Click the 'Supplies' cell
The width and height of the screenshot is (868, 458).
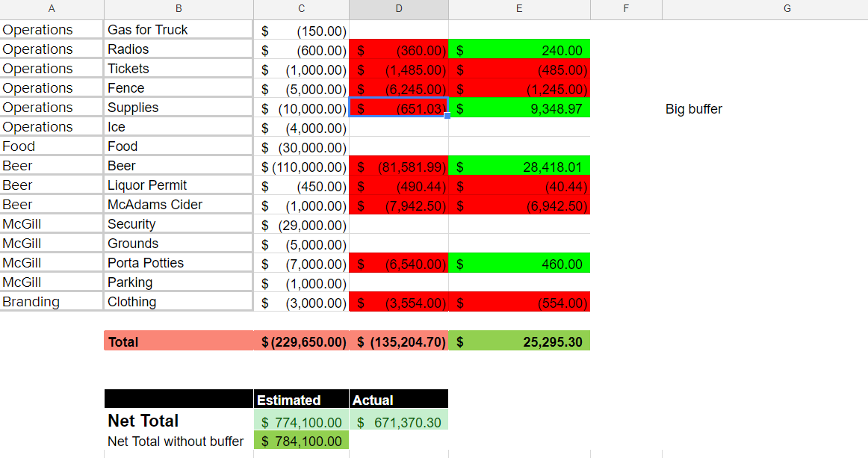pos(179,108)
